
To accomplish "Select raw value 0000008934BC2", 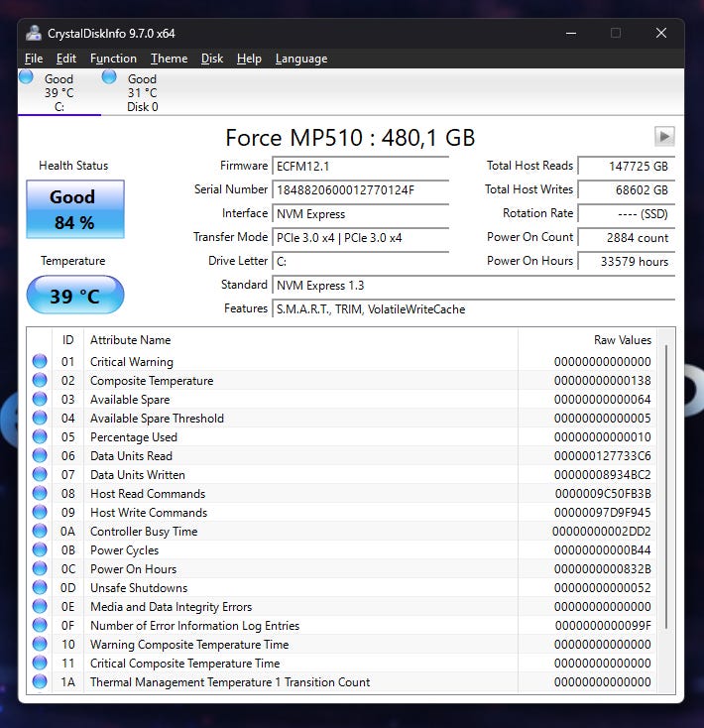I will [603, 475].
